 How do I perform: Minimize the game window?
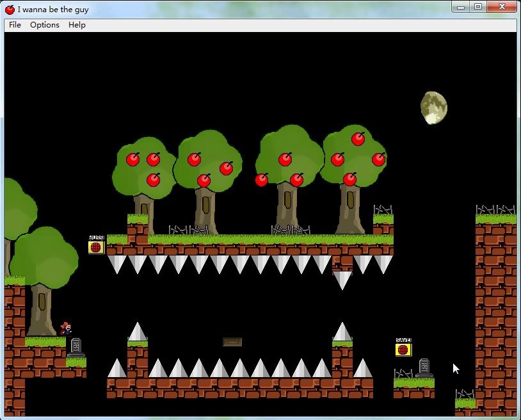(461, 7)
